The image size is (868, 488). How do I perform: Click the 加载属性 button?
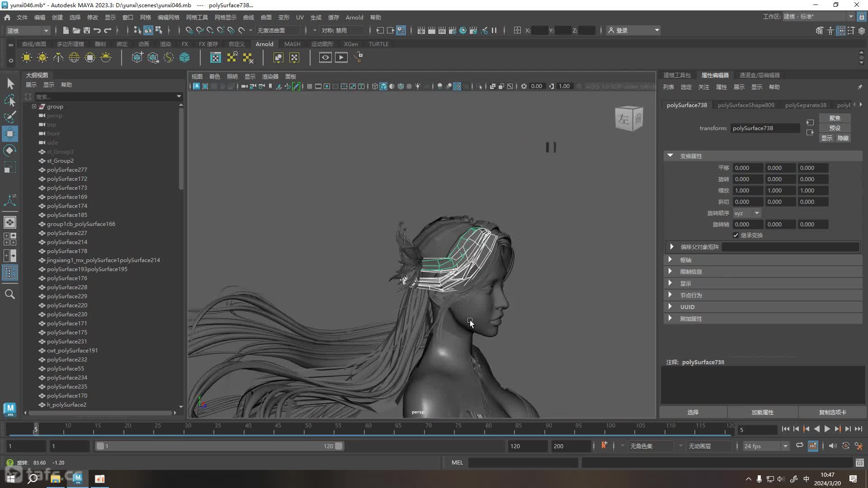point(763,412)
